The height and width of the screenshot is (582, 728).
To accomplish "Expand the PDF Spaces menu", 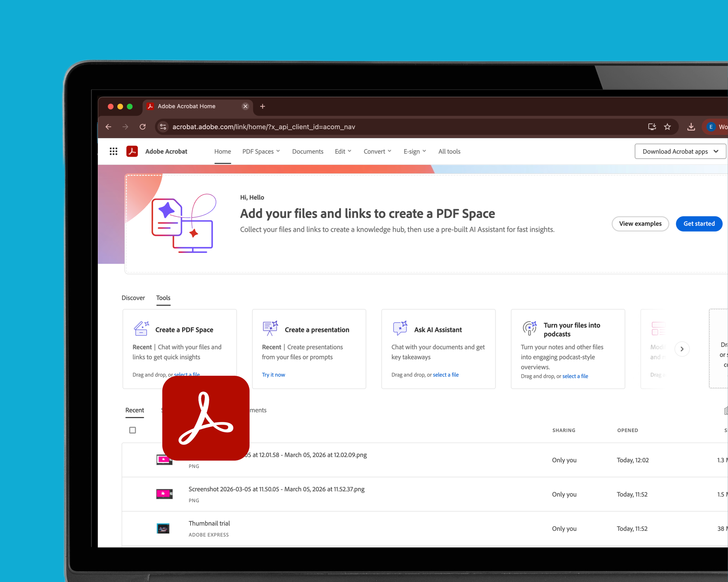I will (x=261, y=152).
